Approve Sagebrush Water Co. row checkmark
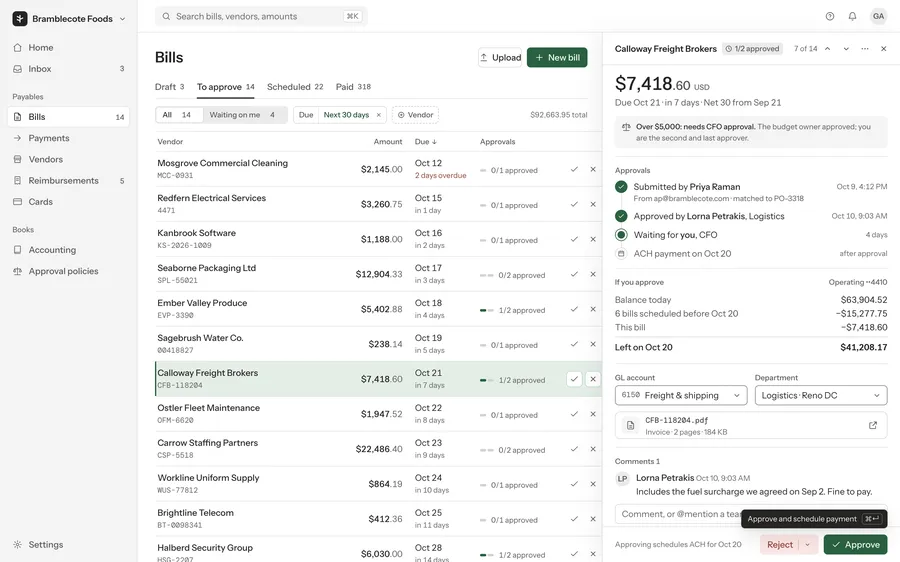Viewport: 900px width, 562px height. coord(574,344)
